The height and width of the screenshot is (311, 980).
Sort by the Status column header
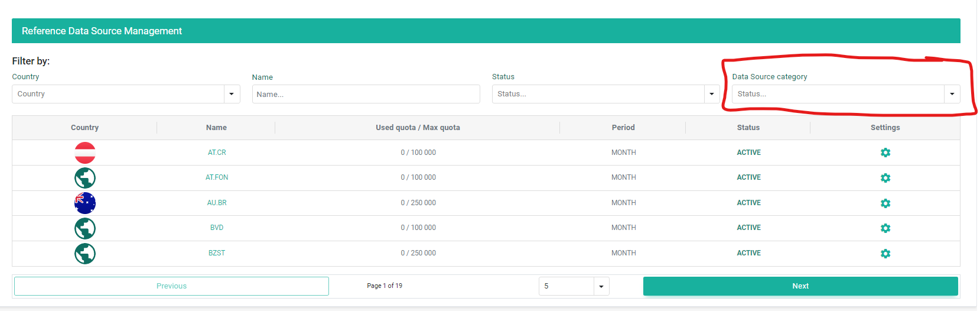click(748, 128)
